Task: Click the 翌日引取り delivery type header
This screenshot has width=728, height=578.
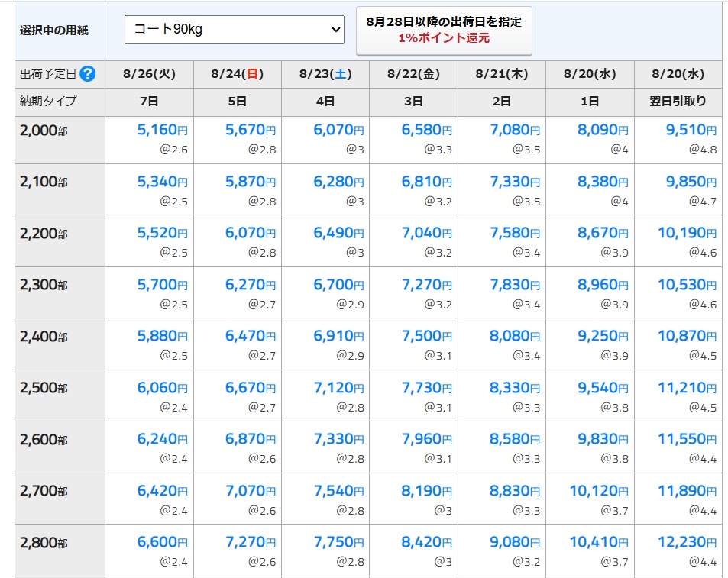Action: [678, 101]
